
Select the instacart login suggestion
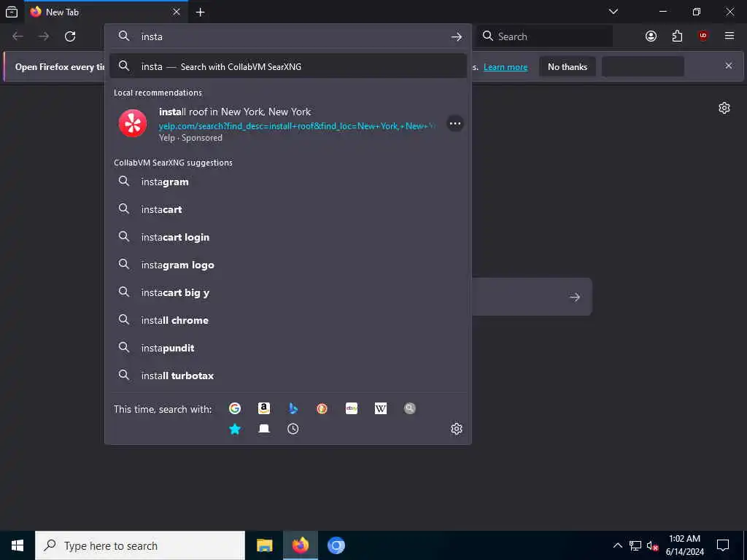[287, 237]
